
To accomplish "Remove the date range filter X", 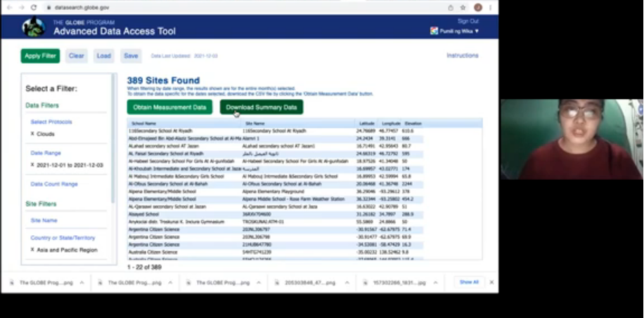I will point(32,165).
